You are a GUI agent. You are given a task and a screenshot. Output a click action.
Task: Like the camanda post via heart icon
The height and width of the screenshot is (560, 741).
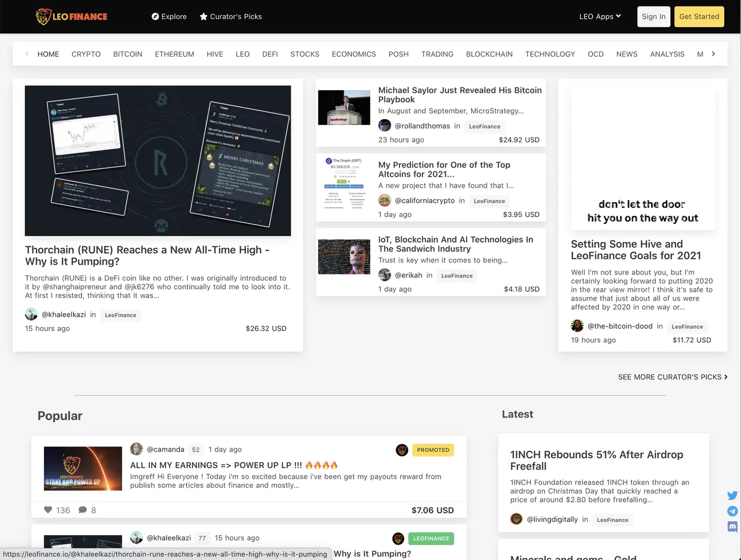(48, 510)
